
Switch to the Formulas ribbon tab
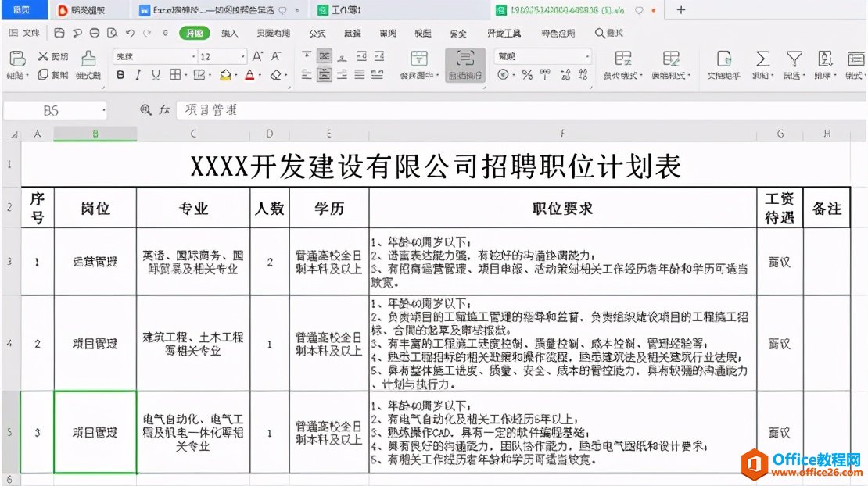[x=317, y=34]
